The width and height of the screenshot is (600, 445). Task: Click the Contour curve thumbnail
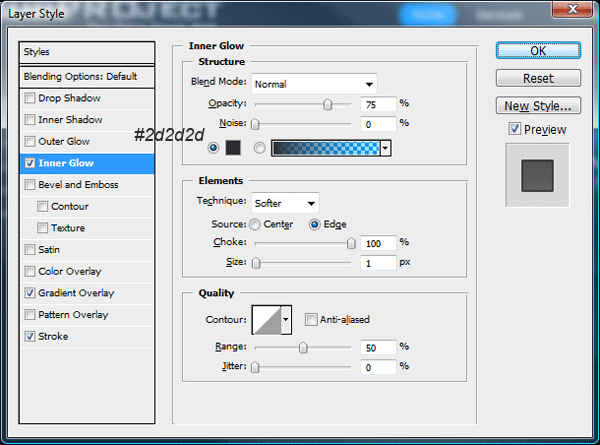click(x=266, y=320)
